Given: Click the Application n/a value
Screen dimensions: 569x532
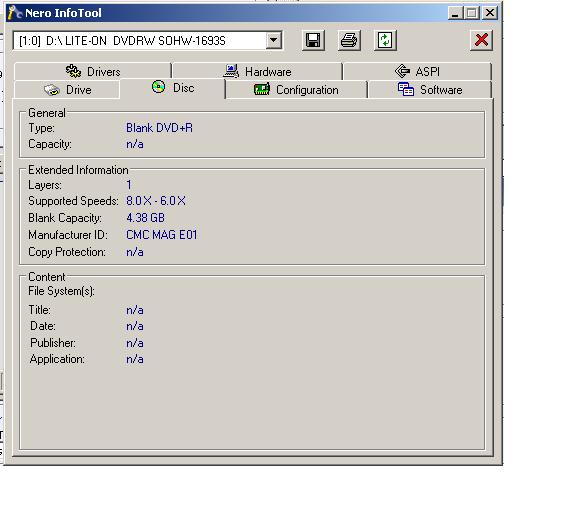Looking at the screenshot, I should click(135, 359).
